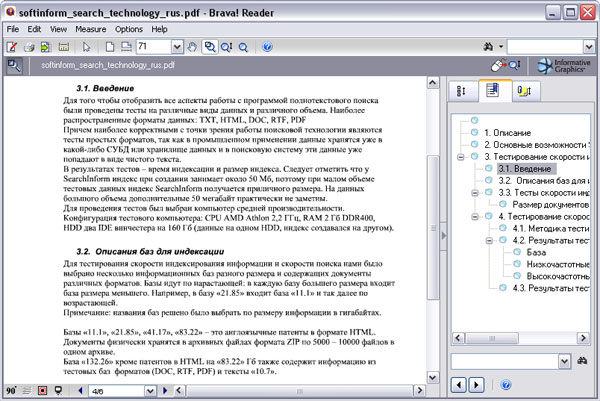600x401 pixels.
Task: Open the File menu
Action: click(x=13, y=29)
